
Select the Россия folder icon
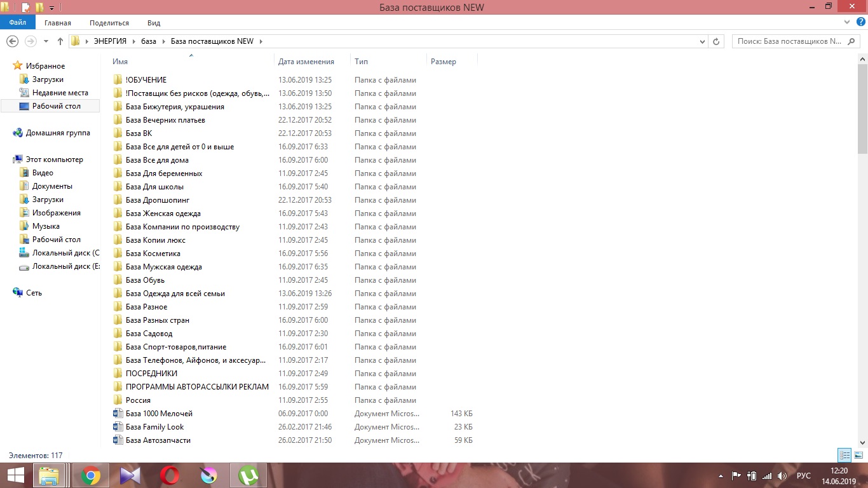click(118, 400)
